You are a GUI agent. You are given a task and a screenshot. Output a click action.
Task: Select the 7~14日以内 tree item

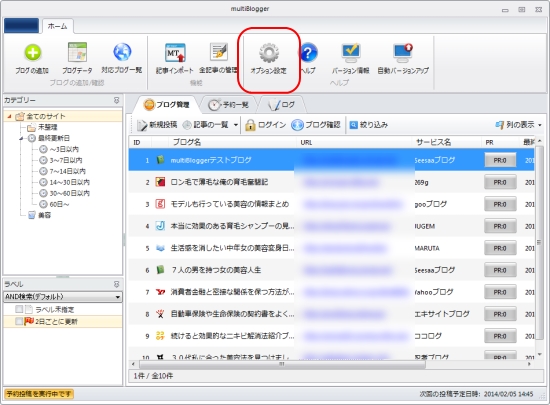pyautogui.click(x=62, y=171)
